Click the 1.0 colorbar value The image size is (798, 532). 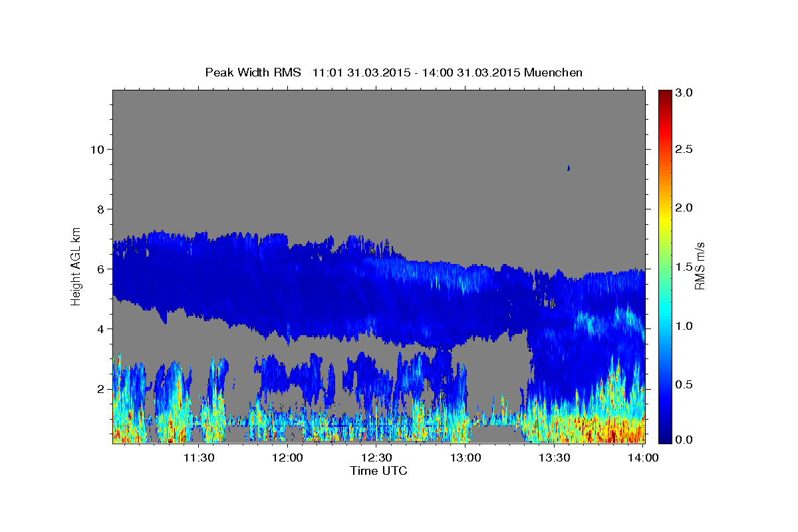tap(685, 326)
